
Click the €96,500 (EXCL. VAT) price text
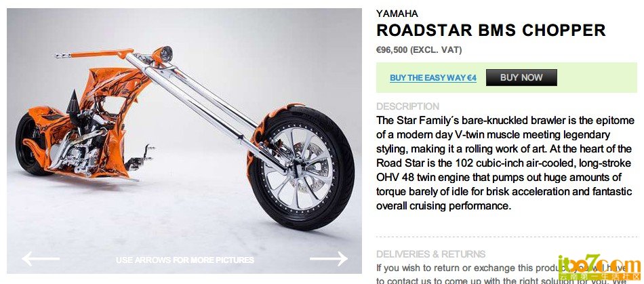419,50
